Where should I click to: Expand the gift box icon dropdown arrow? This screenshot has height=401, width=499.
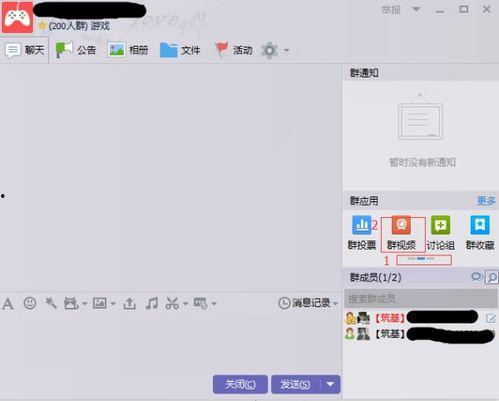click(84, 304)
